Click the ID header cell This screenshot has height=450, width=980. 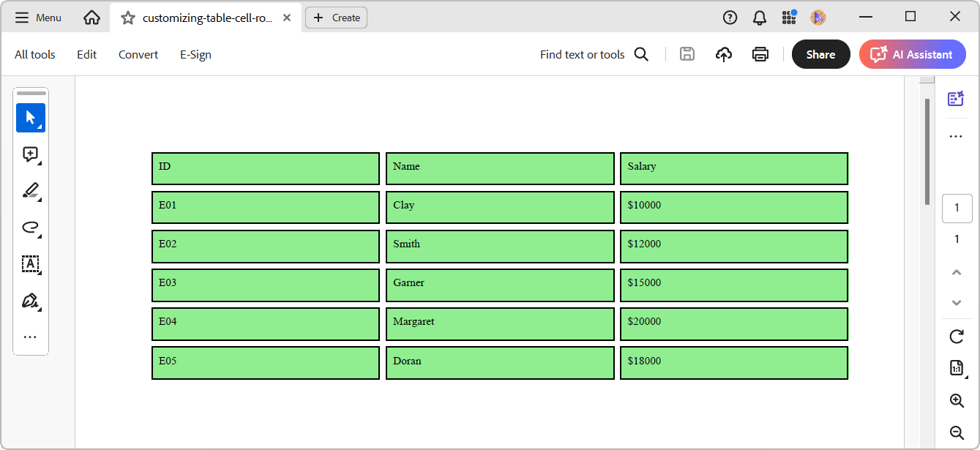pos(266,168)
